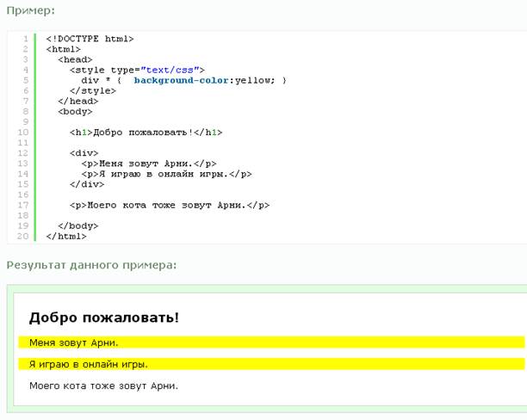Image resolution: width=527 pixels, height=420 pixels.
Task: Click the 'Пример:' heading text
Action: [x=31, y=10]
